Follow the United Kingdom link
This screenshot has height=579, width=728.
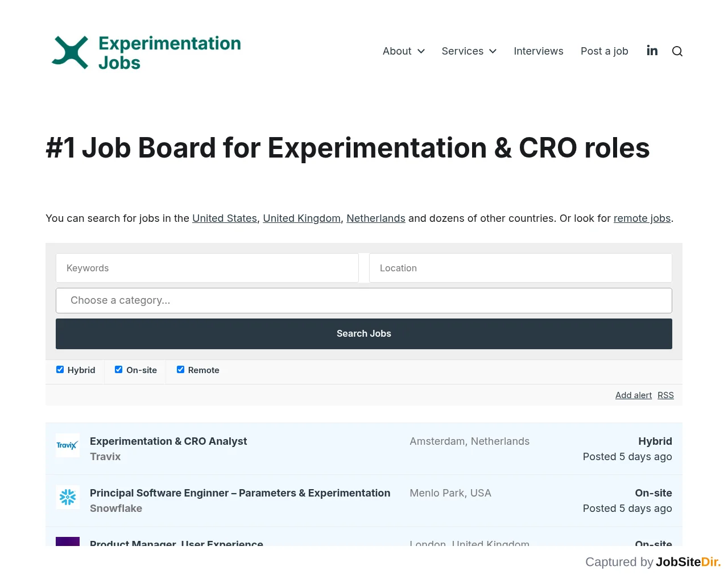tap(301, 218)
